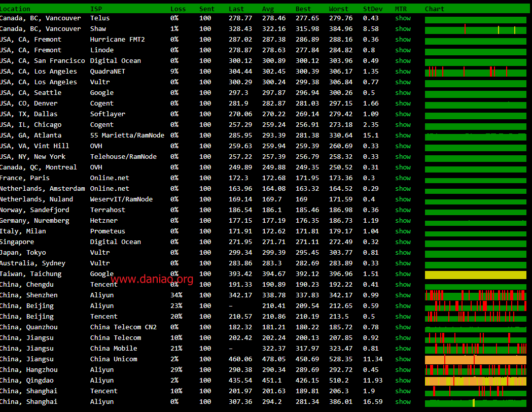Click the 'Australia, Sydney' location text

tap(32, 263)
